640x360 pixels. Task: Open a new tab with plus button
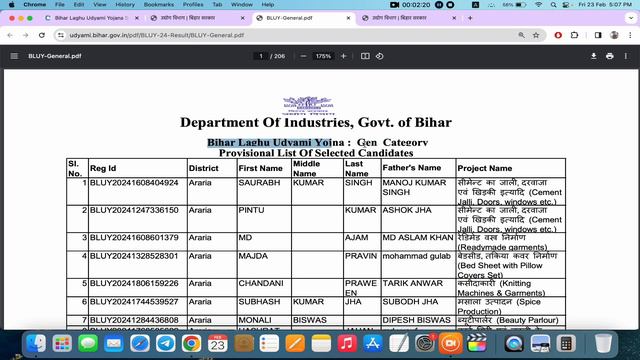pos(470,18)
